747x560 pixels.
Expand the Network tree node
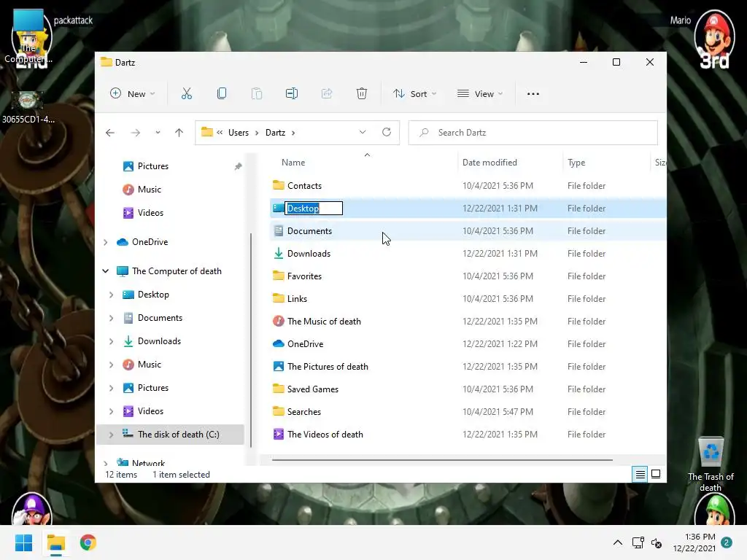click(x=105, y=463)
